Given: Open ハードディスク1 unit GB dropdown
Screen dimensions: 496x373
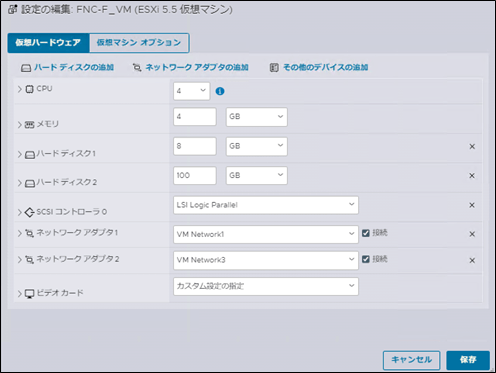Looking at the screenshot, I should [x=256, y=146].
